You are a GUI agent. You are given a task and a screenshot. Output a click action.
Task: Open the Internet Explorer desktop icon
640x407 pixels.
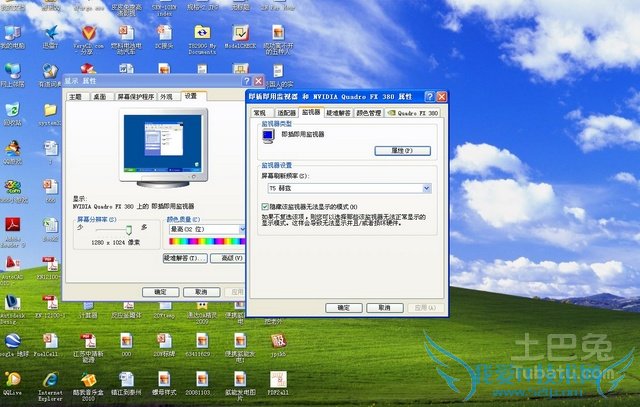[50, 381]
